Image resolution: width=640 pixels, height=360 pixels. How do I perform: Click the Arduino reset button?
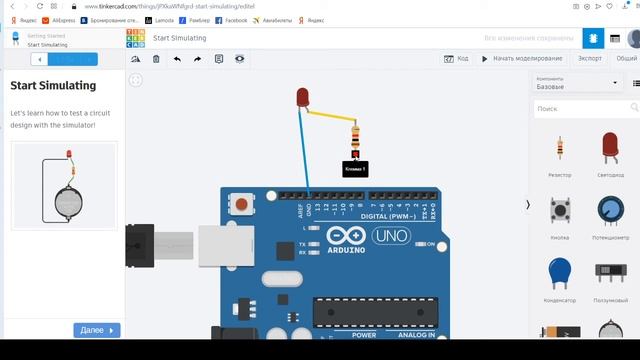click(241, 204)
